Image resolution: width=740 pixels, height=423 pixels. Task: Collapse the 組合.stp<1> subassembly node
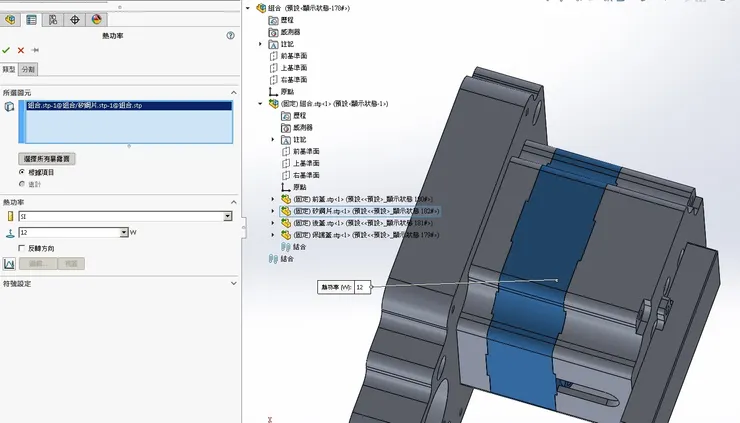260,103
